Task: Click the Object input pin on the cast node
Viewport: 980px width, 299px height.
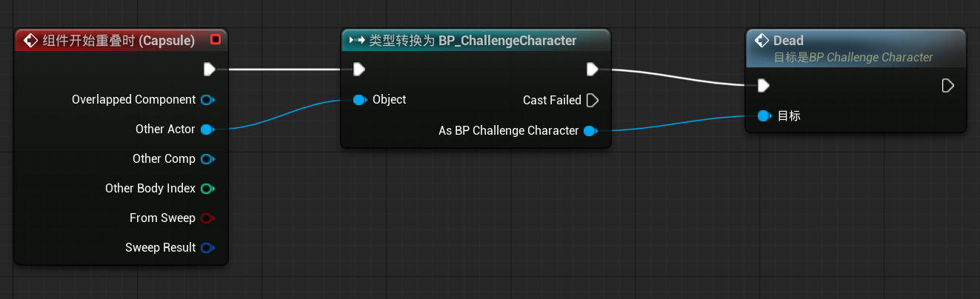Action: coord(360,99)
